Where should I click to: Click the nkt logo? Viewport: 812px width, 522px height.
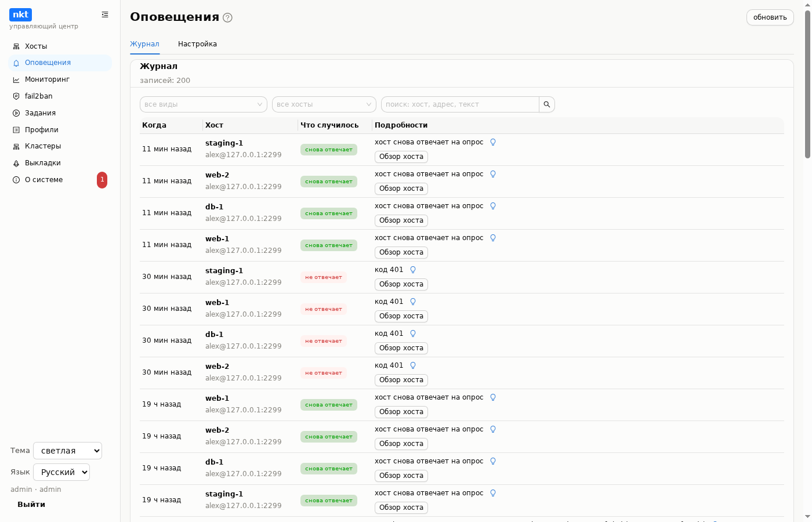click(20, 14)
